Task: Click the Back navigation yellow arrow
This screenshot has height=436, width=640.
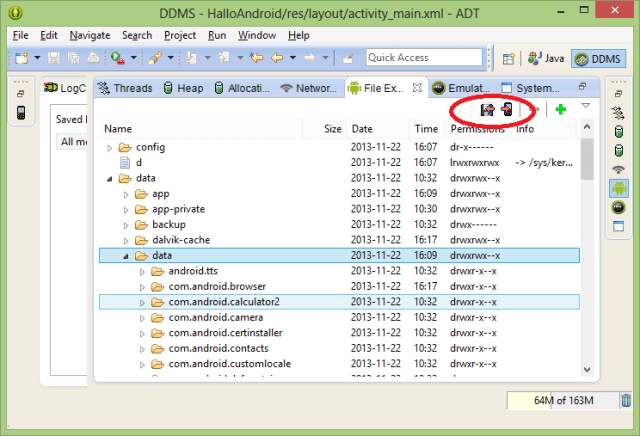Action: pyautogui.click(x=278, y=58)
